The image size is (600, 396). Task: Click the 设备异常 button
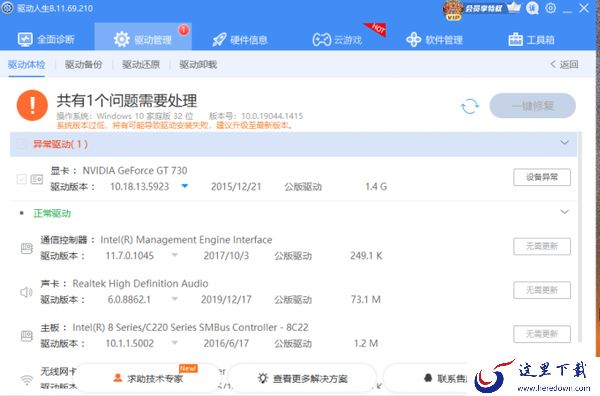pos(542,177)
